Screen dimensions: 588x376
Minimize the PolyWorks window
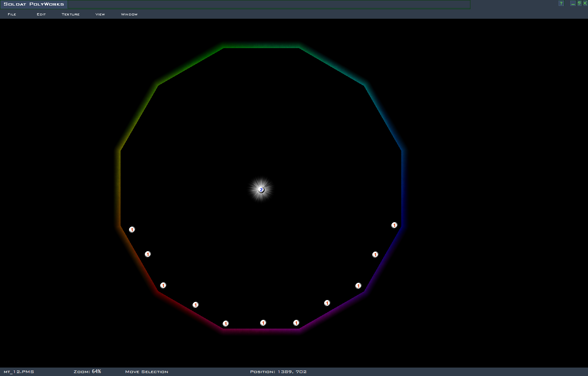[x=573, y=3]
